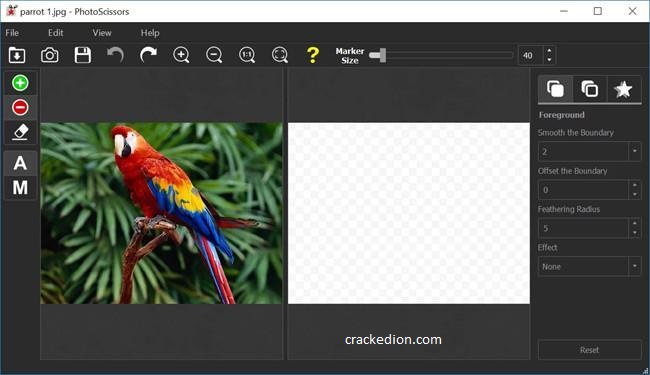Expand the Effect dropdown set to None
The image size is (650, 375).
(635, 266)
